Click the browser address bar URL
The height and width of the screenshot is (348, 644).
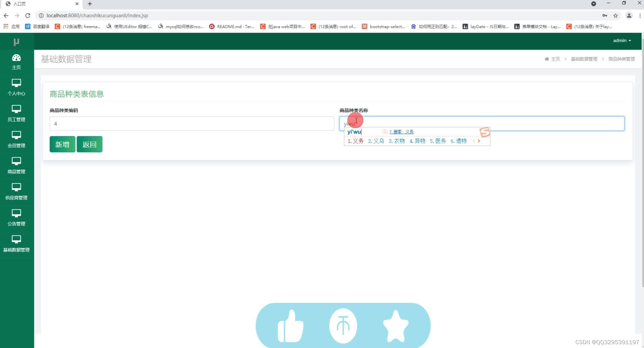click(x=97, y=15)
